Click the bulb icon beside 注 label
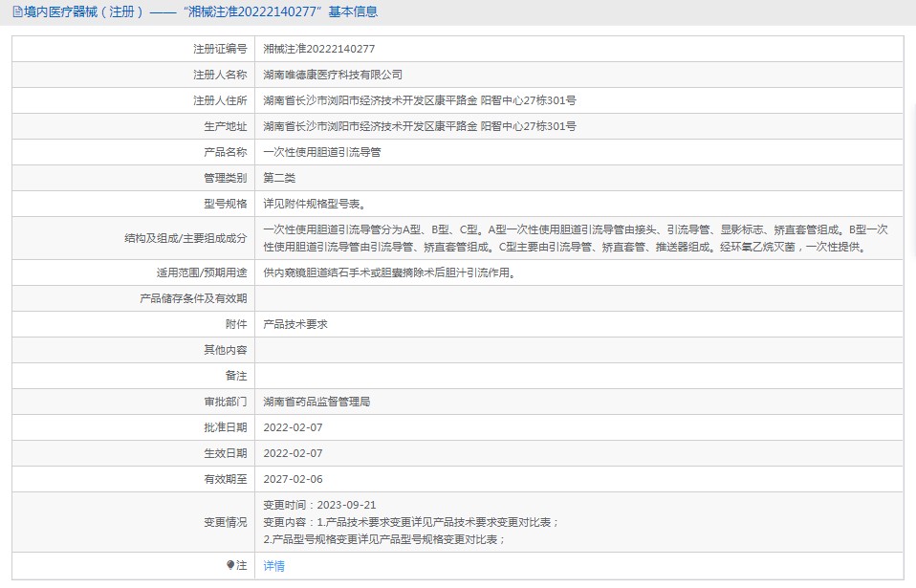The width and height of the screenshot is (916, 588). pyautogui.click(x=230, y=565)
